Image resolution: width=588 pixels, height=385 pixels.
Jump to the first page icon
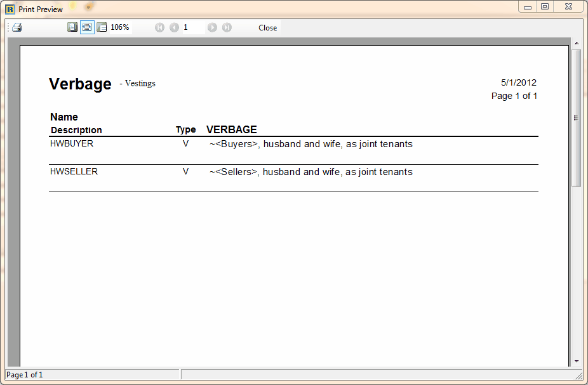coord(159,27)
